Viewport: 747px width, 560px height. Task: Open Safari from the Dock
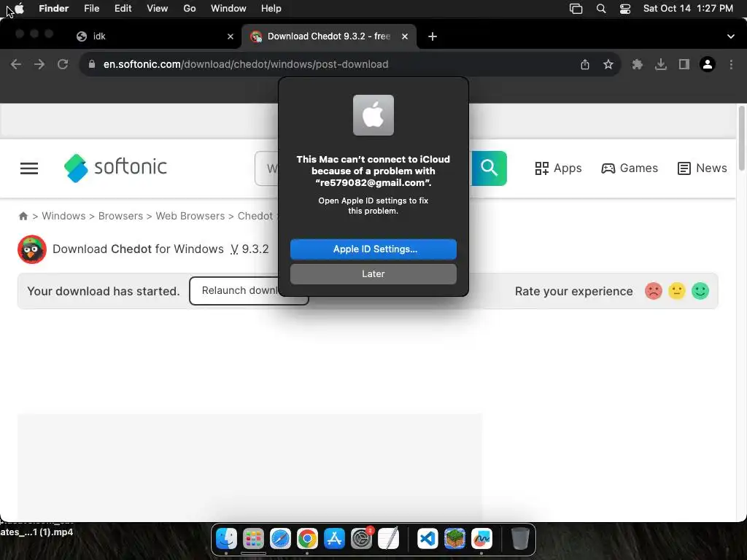click(x=280, y=539)
